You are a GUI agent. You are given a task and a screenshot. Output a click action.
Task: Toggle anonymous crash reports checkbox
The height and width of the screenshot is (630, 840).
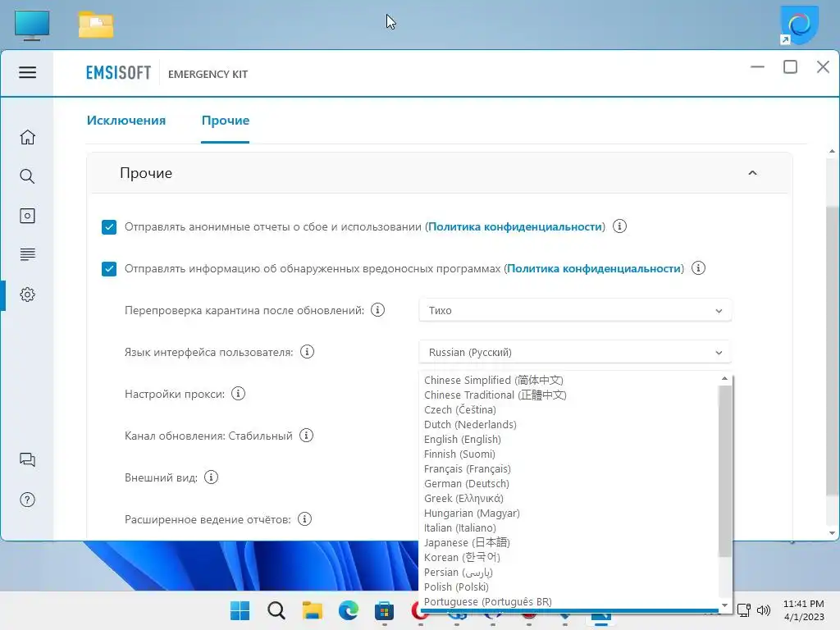pos(109,227)
